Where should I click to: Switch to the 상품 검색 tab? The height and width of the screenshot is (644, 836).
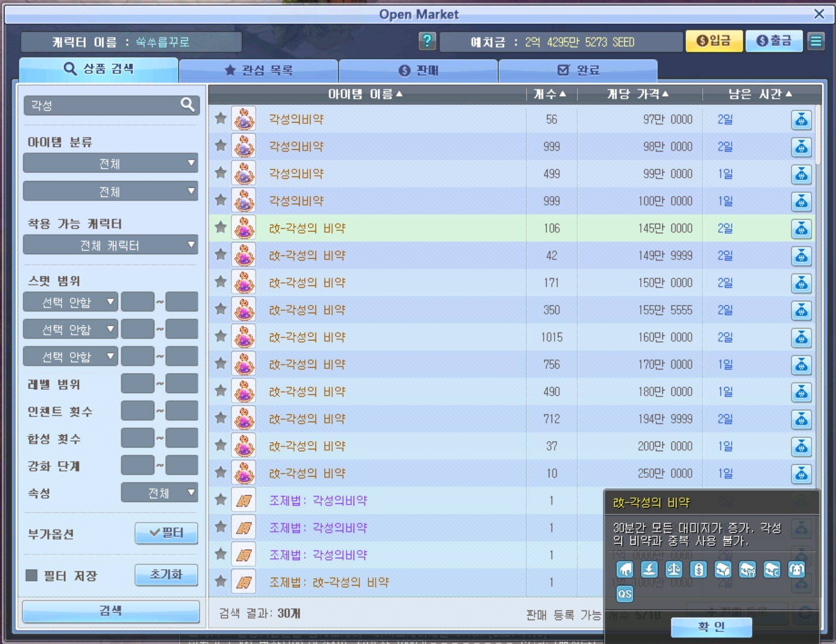99,69
